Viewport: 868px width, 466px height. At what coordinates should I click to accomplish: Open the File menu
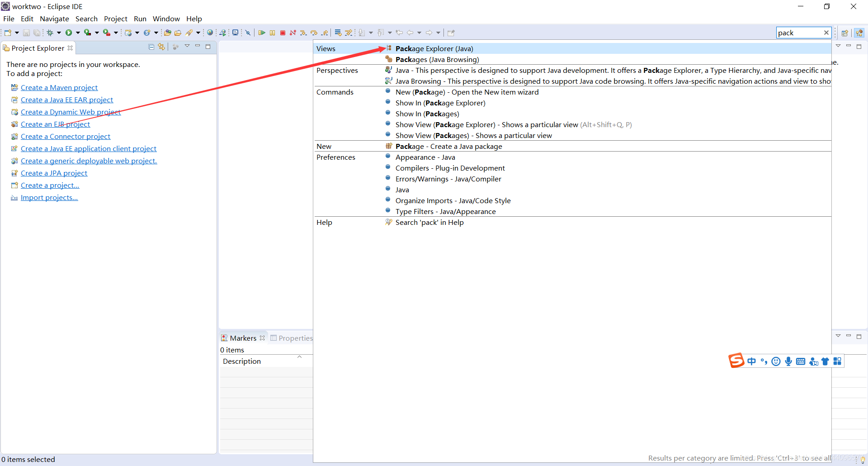[x=9, y=19]
